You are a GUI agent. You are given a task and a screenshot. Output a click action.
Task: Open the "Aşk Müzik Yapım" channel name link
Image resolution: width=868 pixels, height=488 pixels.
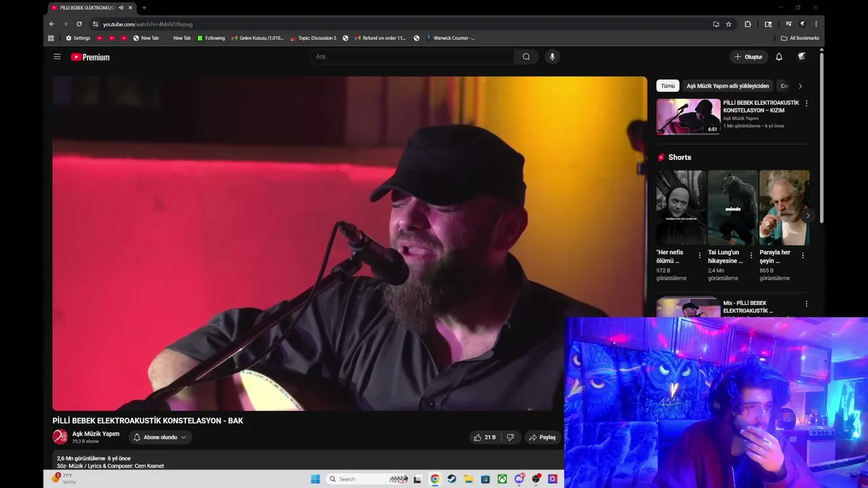pyautogui.click(x=96, y=434)
